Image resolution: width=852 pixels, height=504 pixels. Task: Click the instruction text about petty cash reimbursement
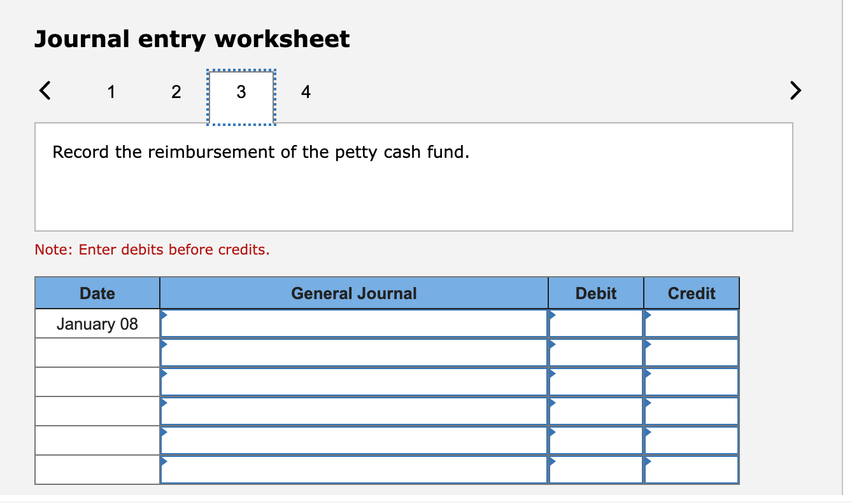tap(261, 152)
